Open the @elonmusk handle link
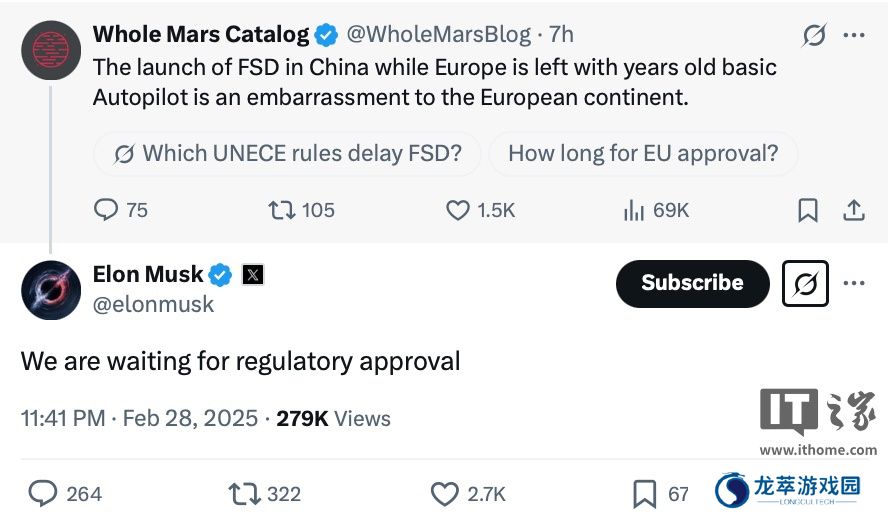 coord(153,304)
